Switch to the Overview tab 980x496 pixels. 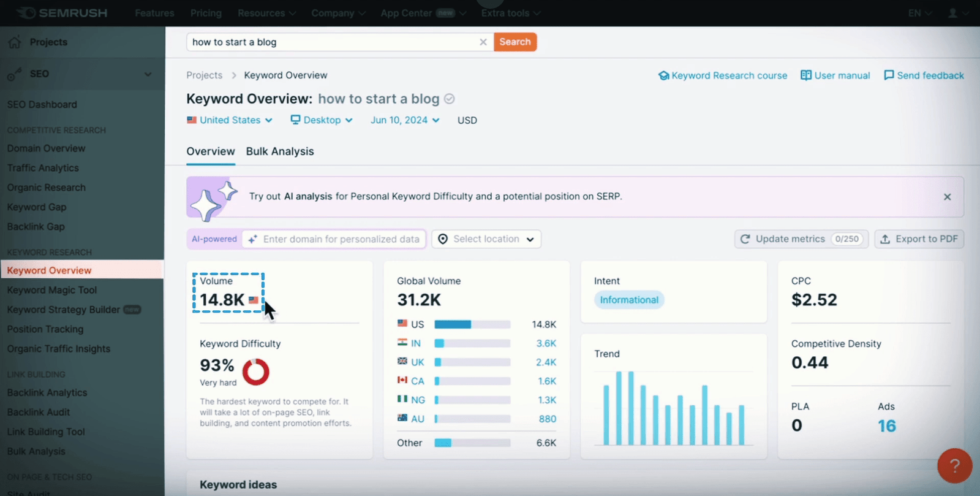pos(211,151)
